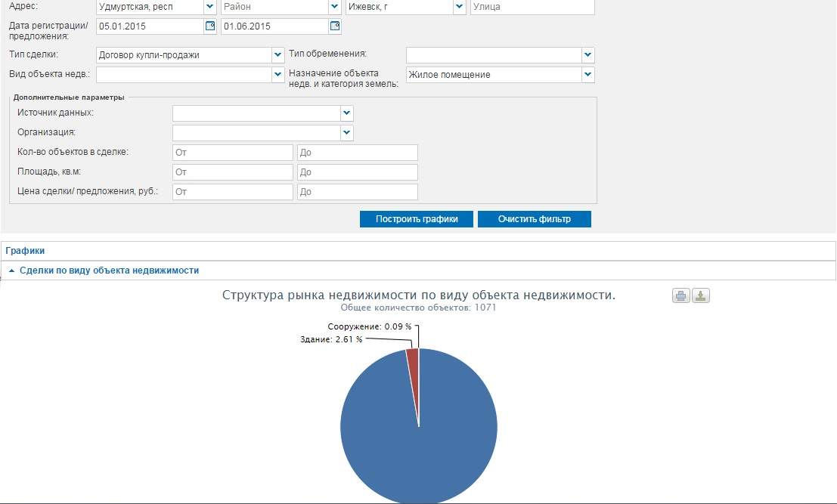The image size is (837, 504).
Task: Click the Организация combo field
Action: tap(257, 133)
